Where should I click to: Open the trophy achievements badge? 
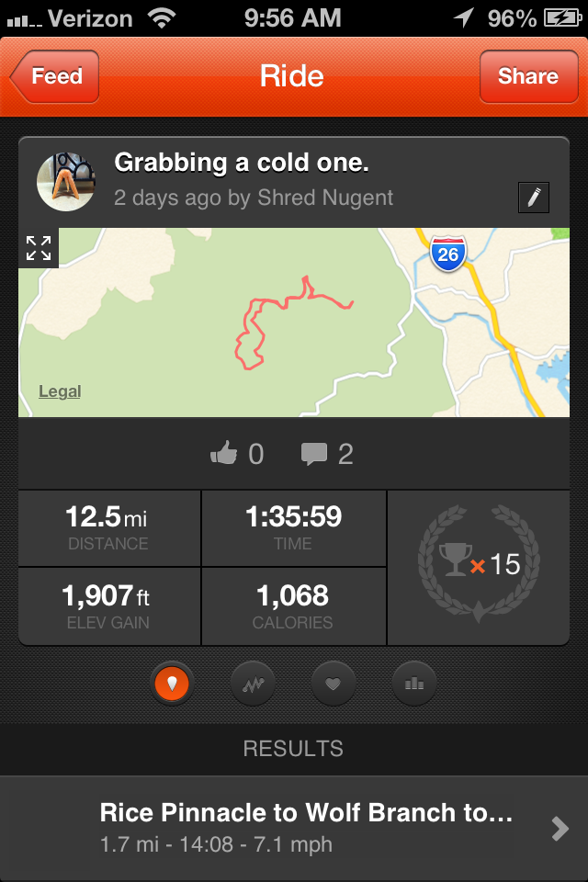tap(479, 563)
